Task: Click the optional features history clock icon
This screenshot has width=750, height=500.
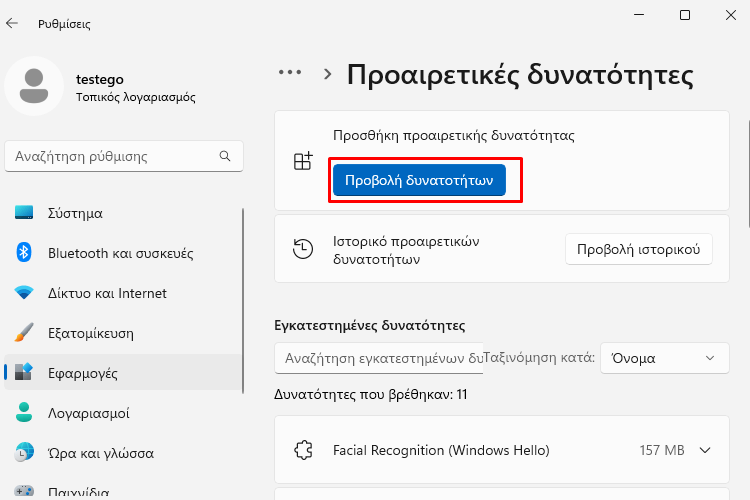Action: pyautogui.click(x=303, y=249)
